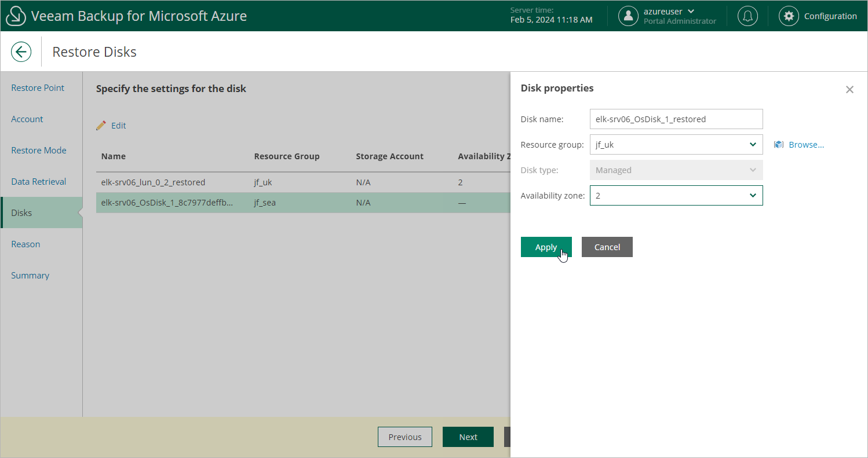Image resolution: width=868 pixels, height=458 pixels.
Task: Click the N/A cell in the lun_0_2 row
Action: (x=363, y=182)
